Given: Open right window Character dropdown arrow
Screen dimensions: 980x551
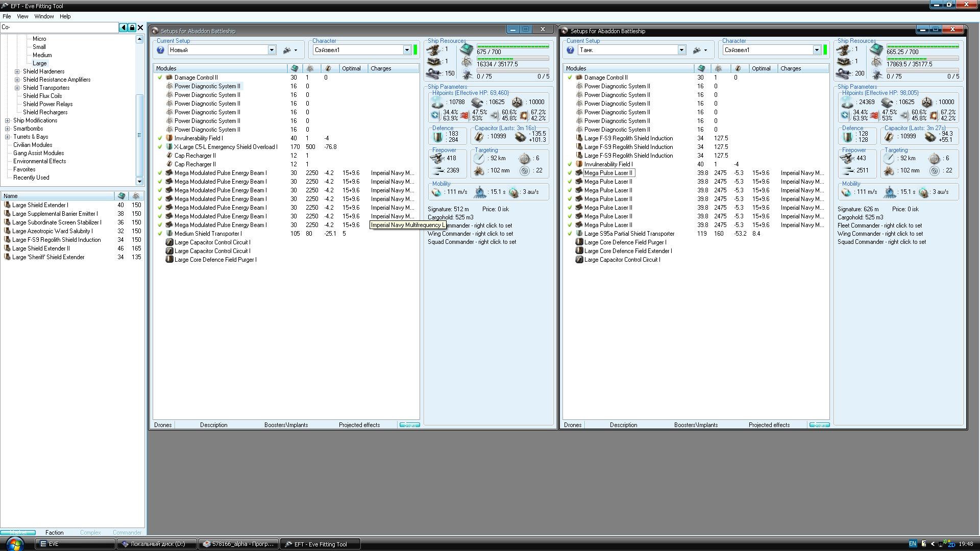Looking at the screenshot, I should click(817, 50).
